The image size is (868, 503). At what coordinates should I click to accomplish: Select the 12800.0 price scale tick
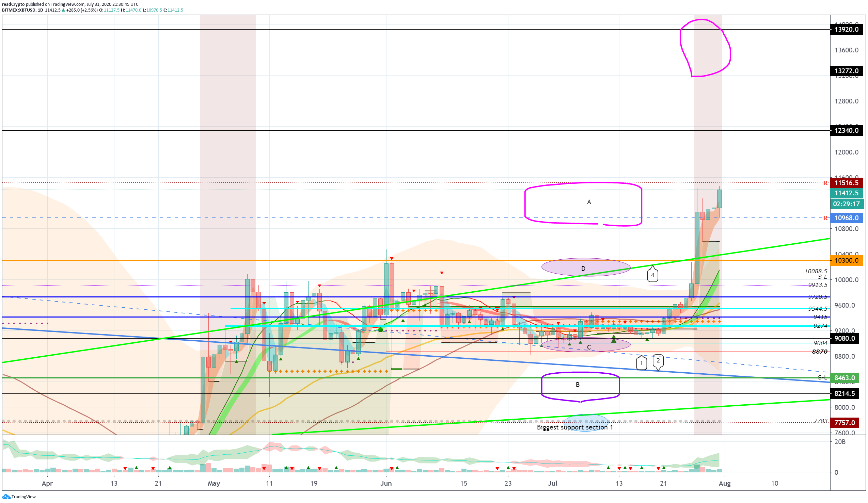click(x=846, y=101)
